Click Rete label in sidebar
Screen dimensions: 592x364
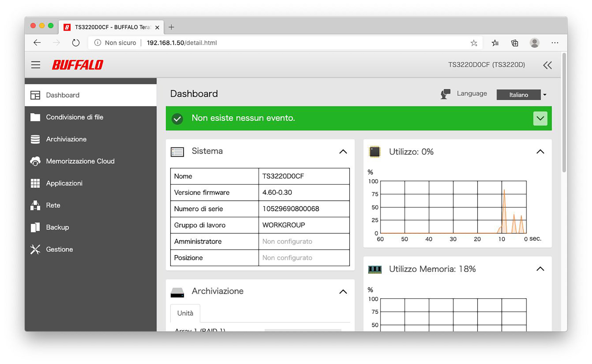pos(53,205)
